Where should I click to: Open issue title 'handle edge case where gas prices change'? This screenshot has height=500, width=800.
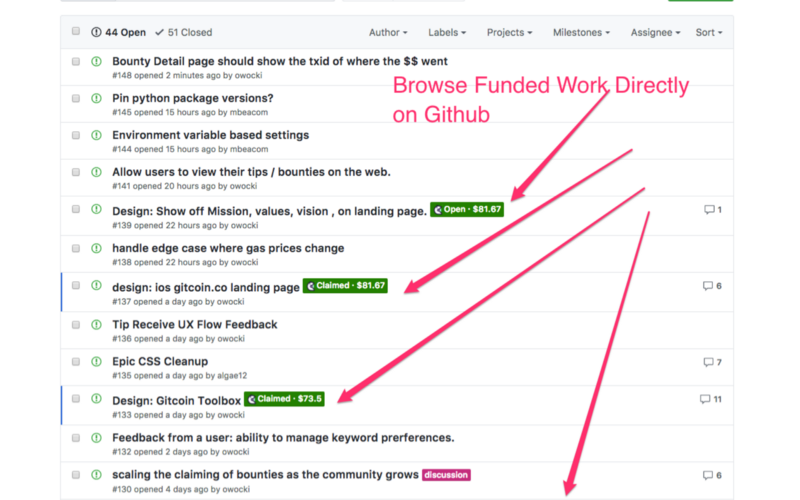[x=228, y=248]
